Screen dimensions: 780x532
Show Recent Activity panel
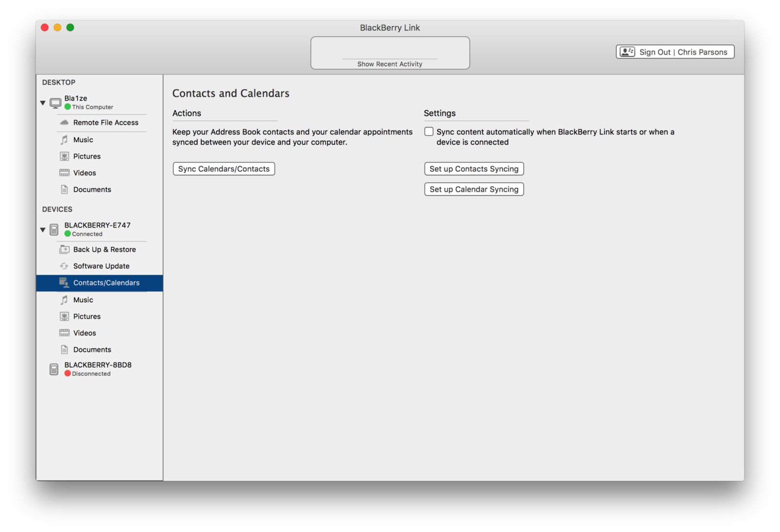point(390,64)
